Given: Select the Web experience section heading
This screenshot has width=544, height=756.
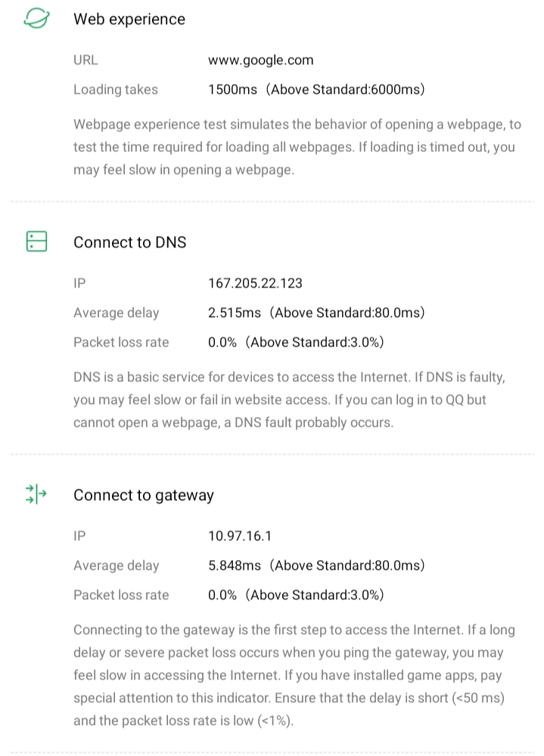Looking at the screenshot, I should point(129,20).
